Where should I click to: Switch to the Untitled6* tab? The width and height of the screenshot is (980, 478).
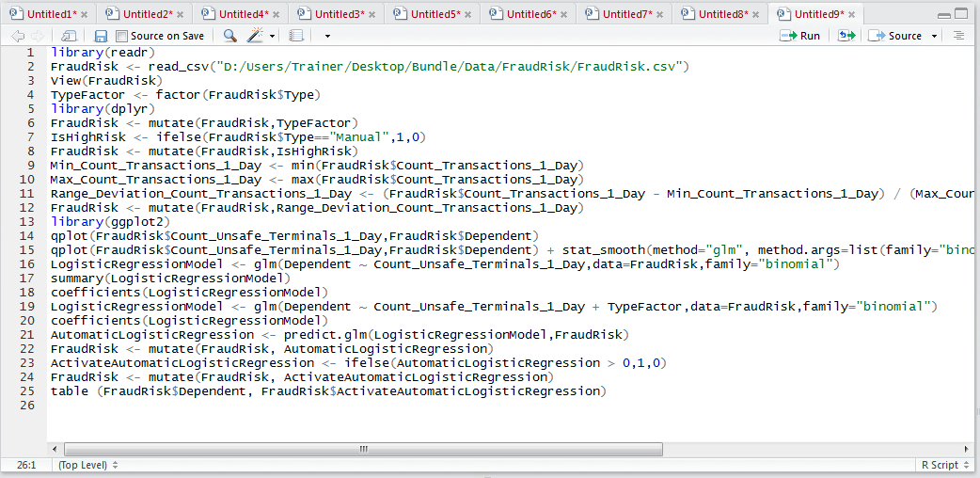tap(530, 14)
